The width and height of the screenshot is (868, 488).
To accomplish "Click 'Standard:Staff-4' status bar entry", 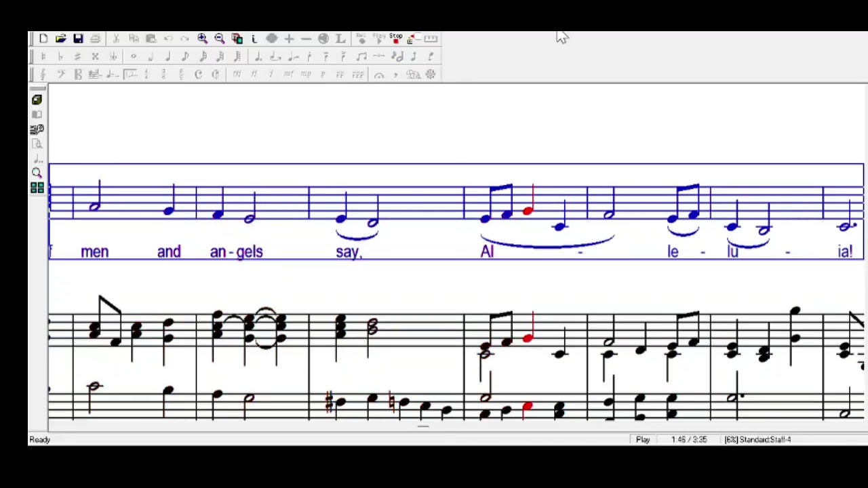I will (x=765, y=440).
